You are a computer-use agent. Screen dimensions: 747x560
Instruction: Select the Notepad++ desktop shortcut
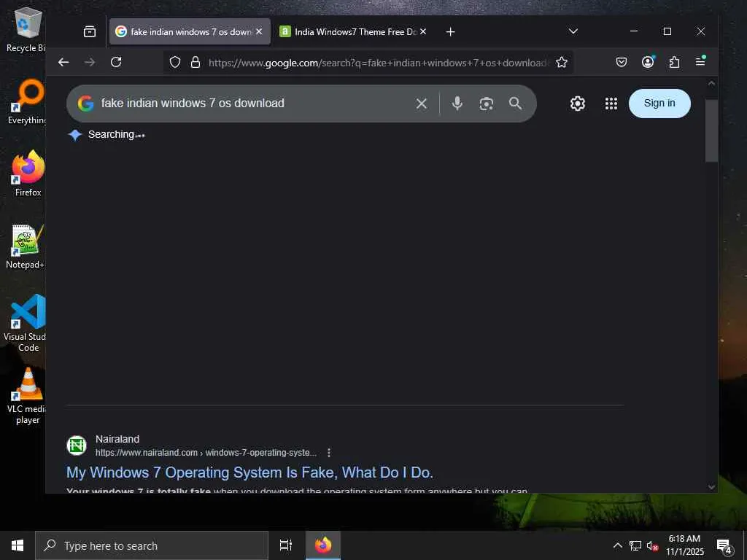pos(27,246)
